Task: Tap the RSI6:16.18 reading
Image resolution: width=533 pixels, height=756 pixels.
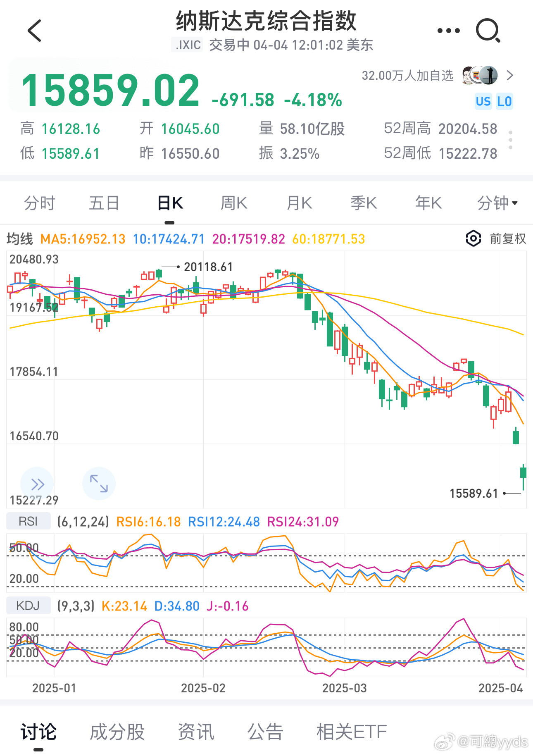Action: (148, 522)
